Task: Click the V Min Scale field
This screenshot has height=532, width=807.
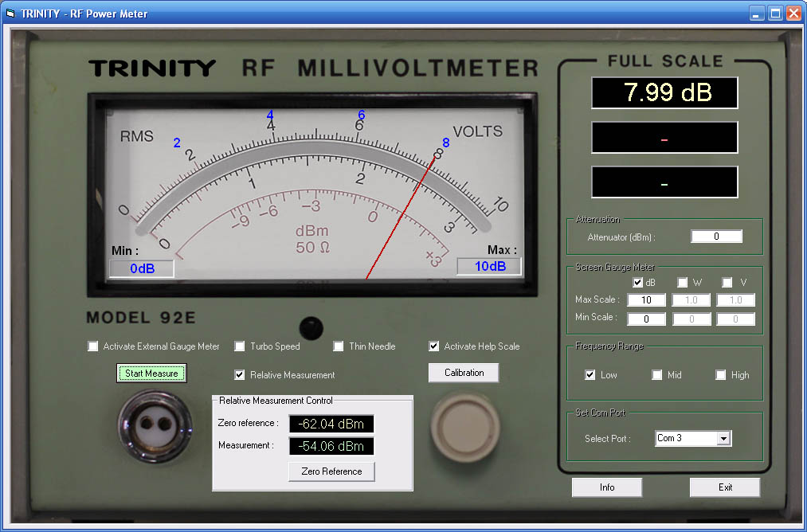Action: (736, 319)
